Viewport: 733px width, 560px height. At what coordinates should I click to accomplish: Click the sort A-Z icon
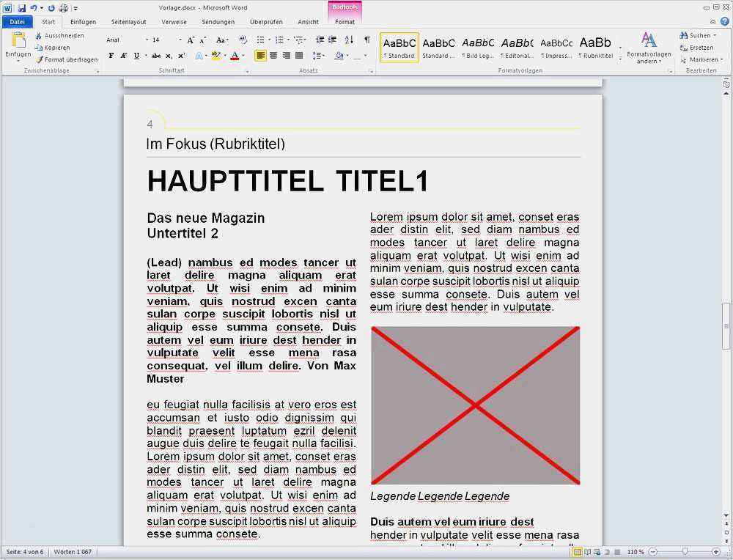coord(350,40)
